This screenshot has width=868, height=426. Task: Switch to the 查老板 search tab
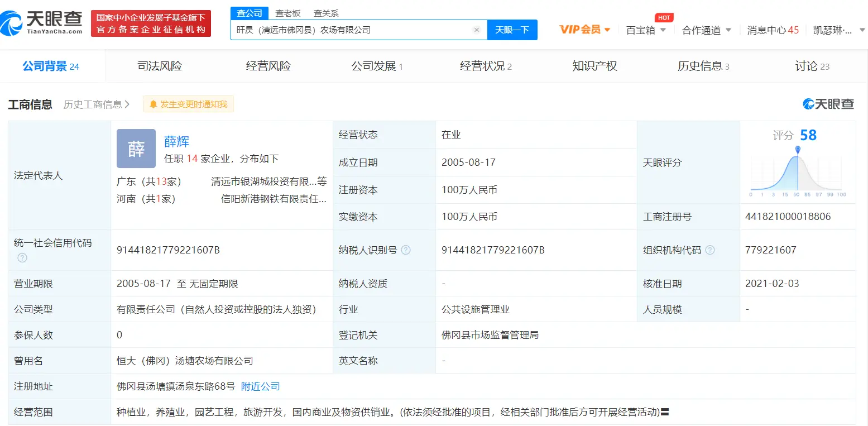coord(287,13)
